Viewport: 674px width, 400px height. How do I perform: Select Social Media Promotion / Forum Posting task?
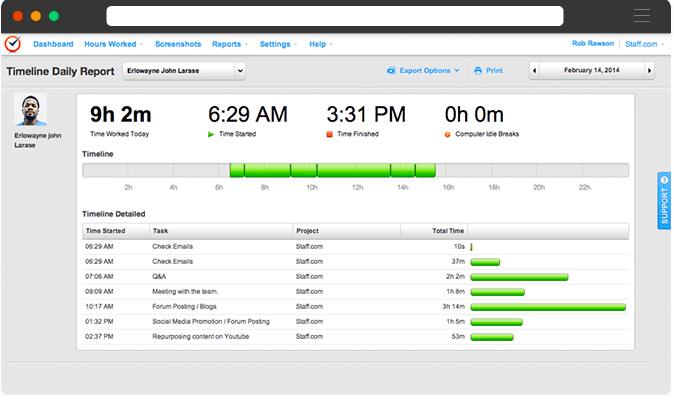(211, 322)
